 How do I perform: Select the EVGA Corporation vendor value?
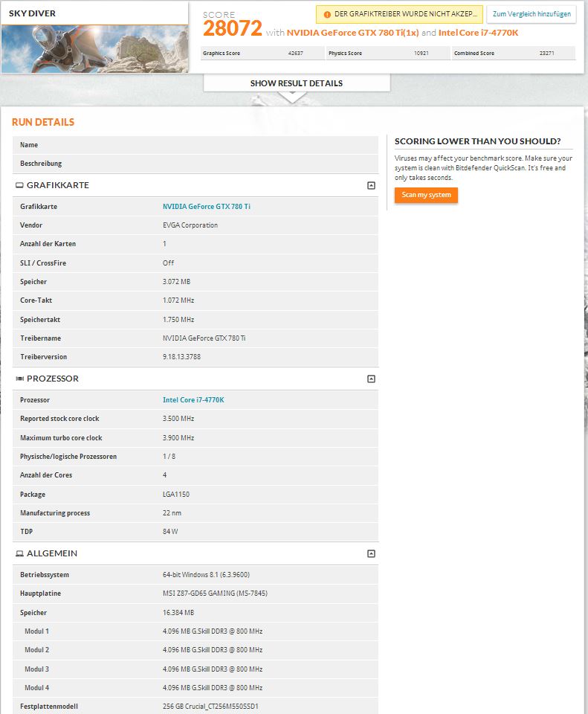(x=190, y=225)
